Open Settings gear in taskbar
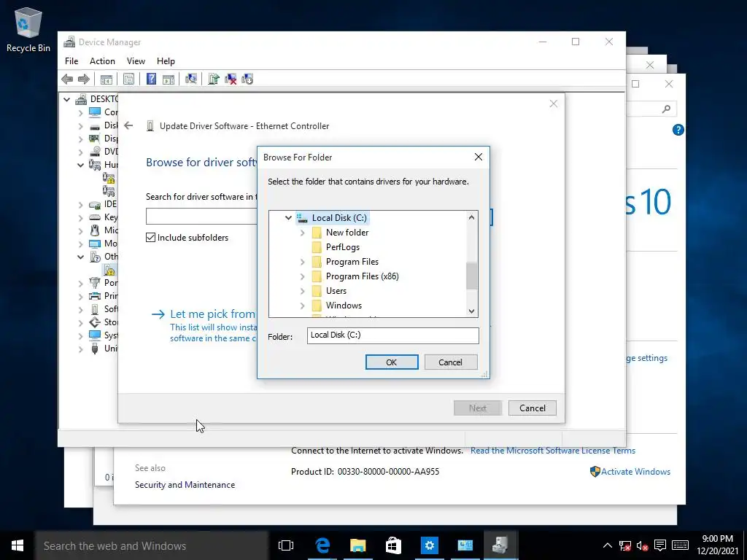Screen dimensions: 747x560 (429, 545)
